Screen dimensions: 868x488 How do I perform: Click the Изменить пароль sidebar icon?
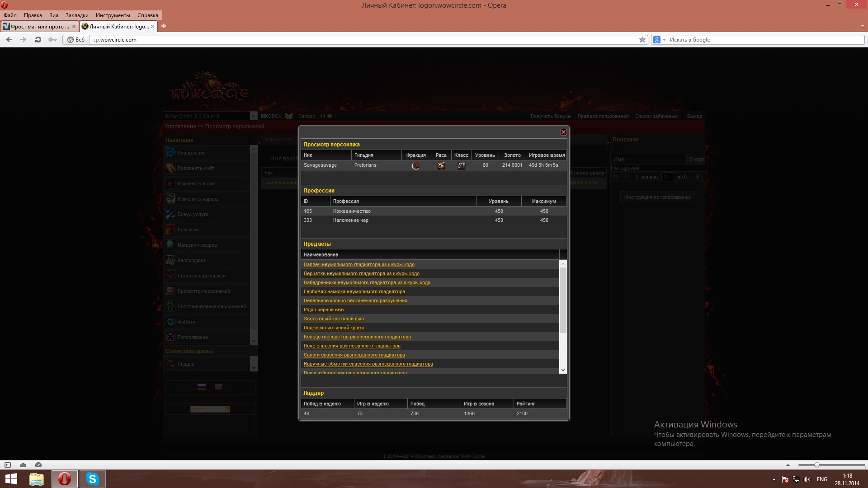170,199
